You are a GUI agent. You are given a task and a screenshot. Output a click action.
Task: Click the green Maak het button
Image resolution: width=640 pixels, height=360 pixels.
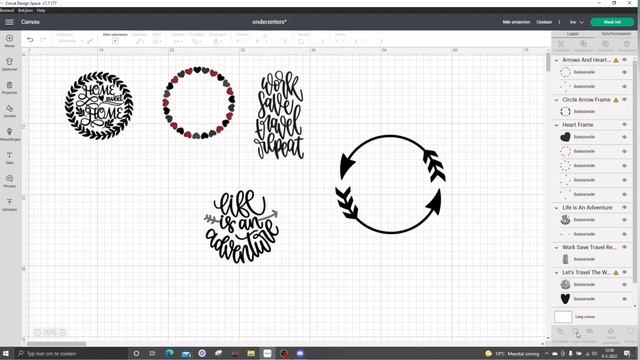(612, 22)
